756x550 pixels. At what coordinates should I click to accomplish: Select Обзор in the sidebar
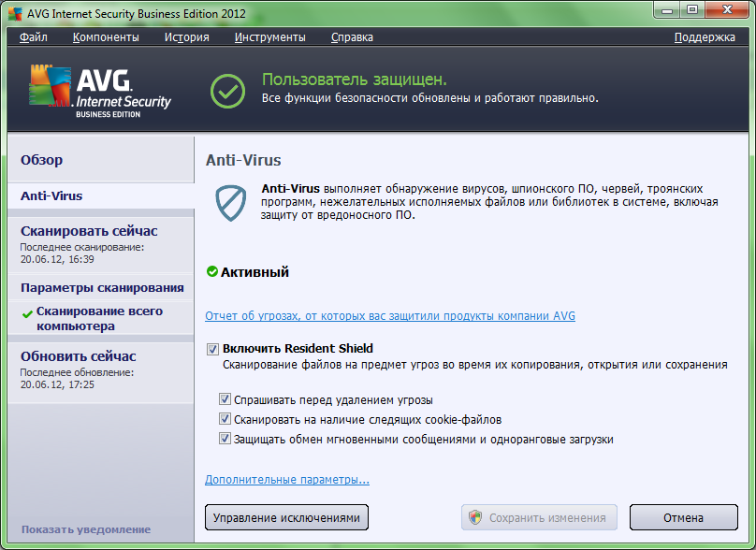101,160
